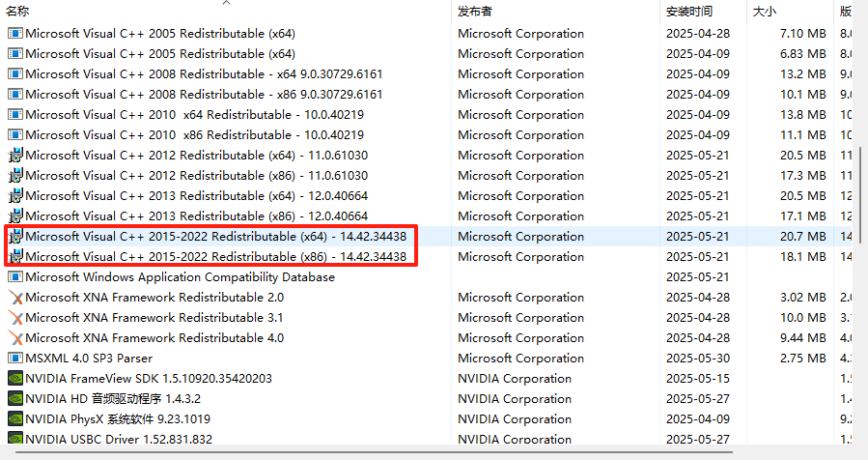Sort list by 名称 column header
This screenshot has width=868, height=460.
17,11
